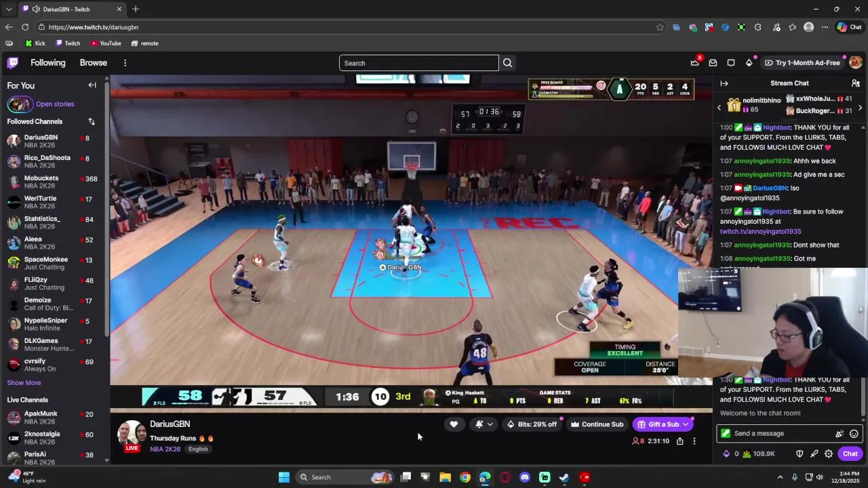The image size is (868, 488).
Task: Open the user profile avatar menu
Action: click(x=856, y=62)
